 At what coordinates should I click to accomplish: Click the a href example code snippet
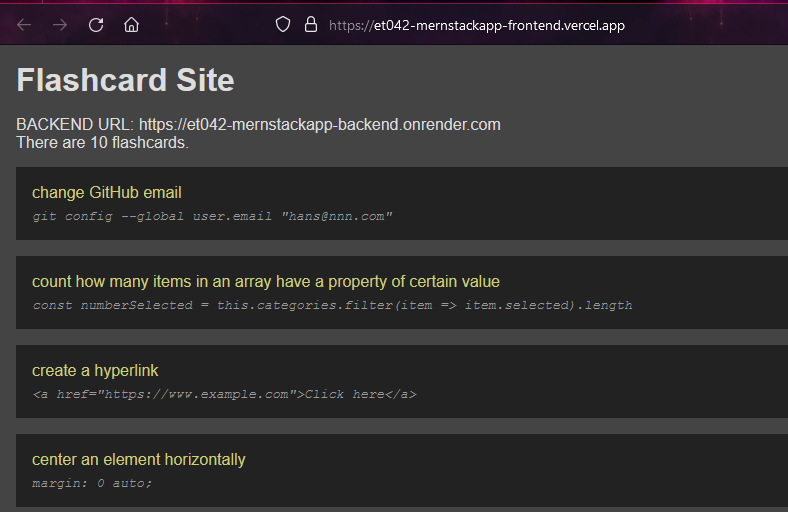tap(224, 394)
